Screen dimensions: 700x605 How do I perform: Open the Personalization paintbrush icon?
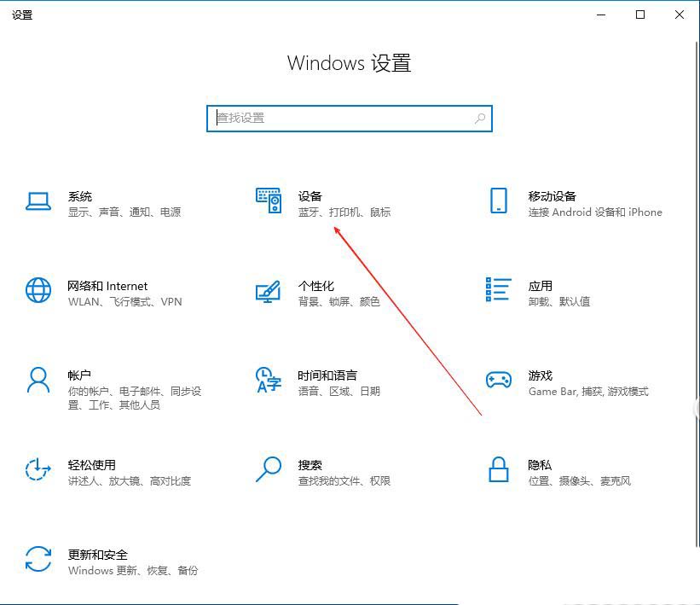(269, 291)
